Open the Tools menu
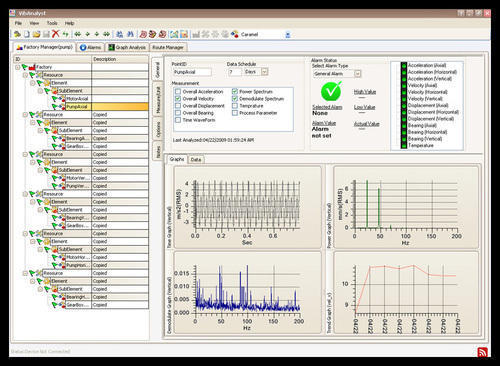The width and height of the screenshot is (500, 366). pos(52,23)
